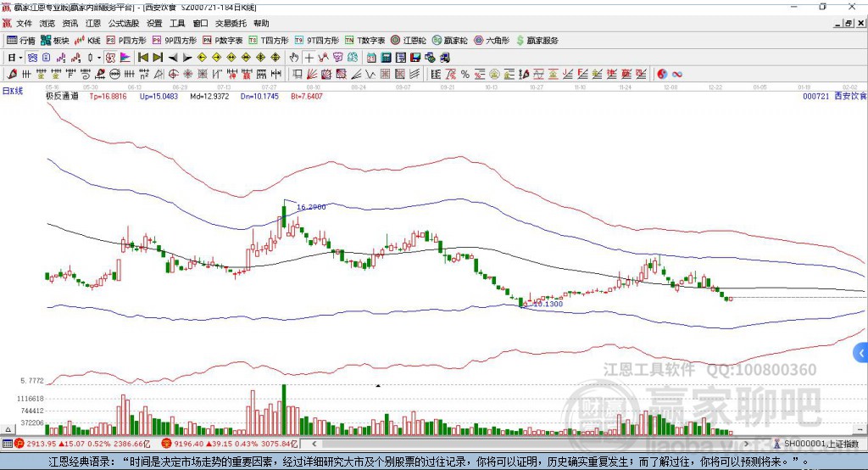The width and height of the screenshot is (868, 470).
Task: Open the 赢家轮 wheel tool
Action: (449, 41)
